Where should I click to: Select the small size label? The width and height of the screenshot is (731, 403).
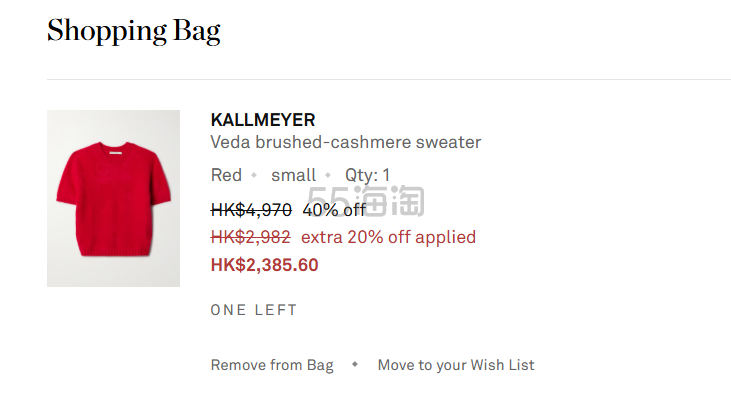[x=293, y=175]
